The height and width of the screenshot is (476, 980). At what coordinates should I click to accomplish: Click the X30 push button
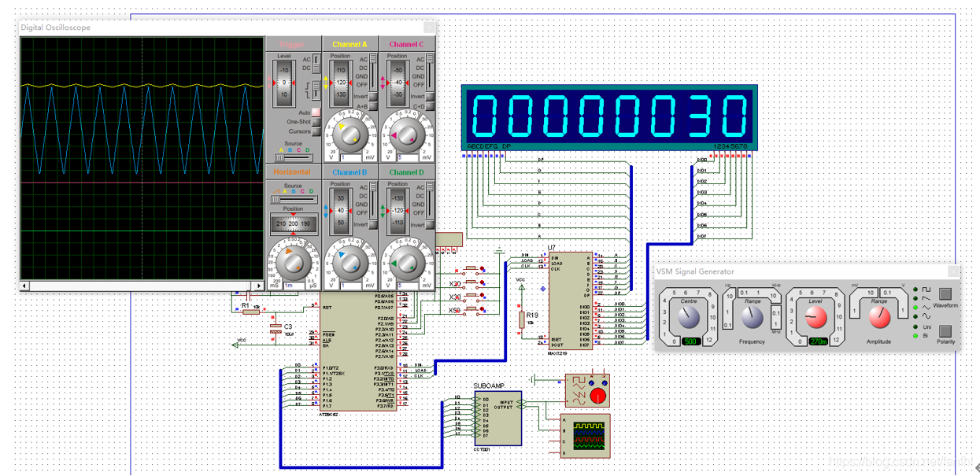pos(472,296)
